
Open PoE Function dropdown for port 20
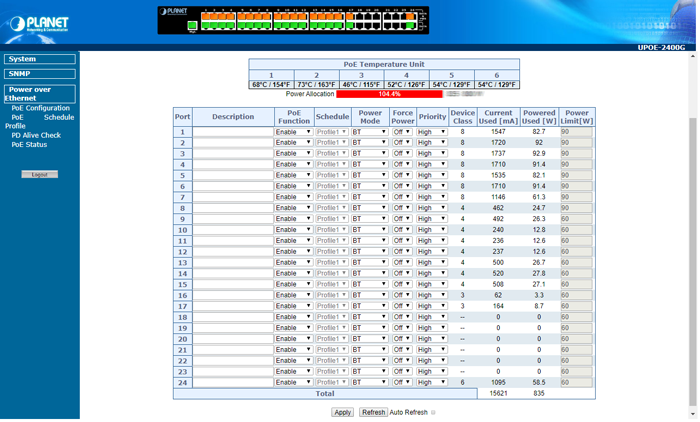[x=293, y=339]
